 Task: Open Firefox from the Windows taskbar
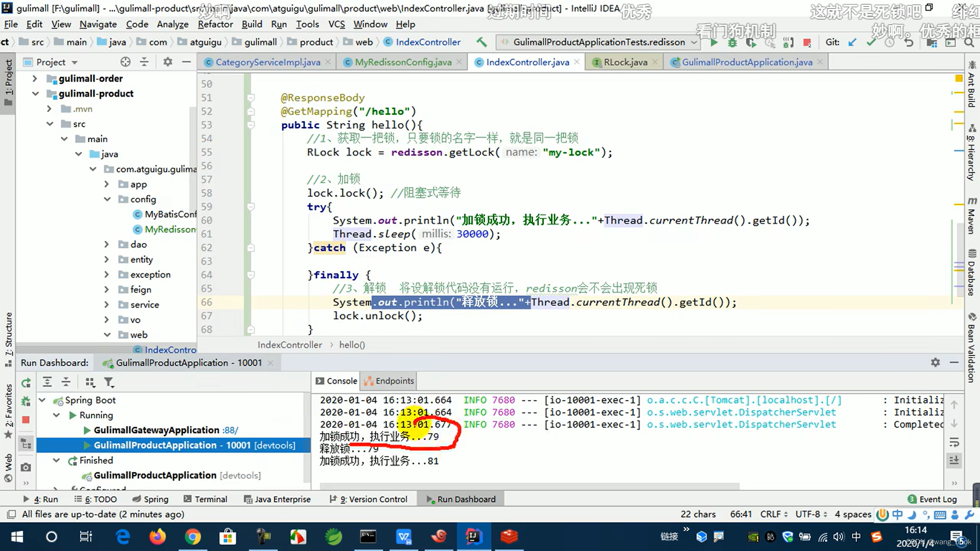[x=158, y=537]
